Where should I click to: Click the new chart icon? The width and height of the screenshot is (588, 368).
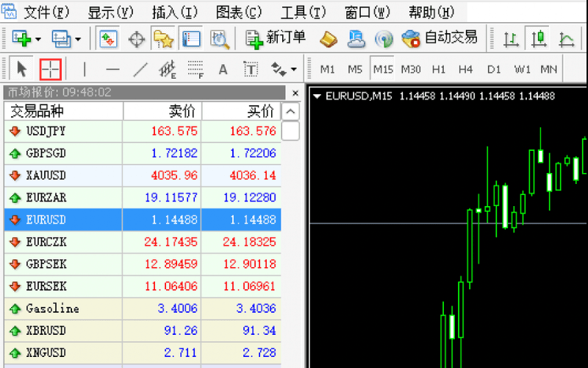pos(21,38)
